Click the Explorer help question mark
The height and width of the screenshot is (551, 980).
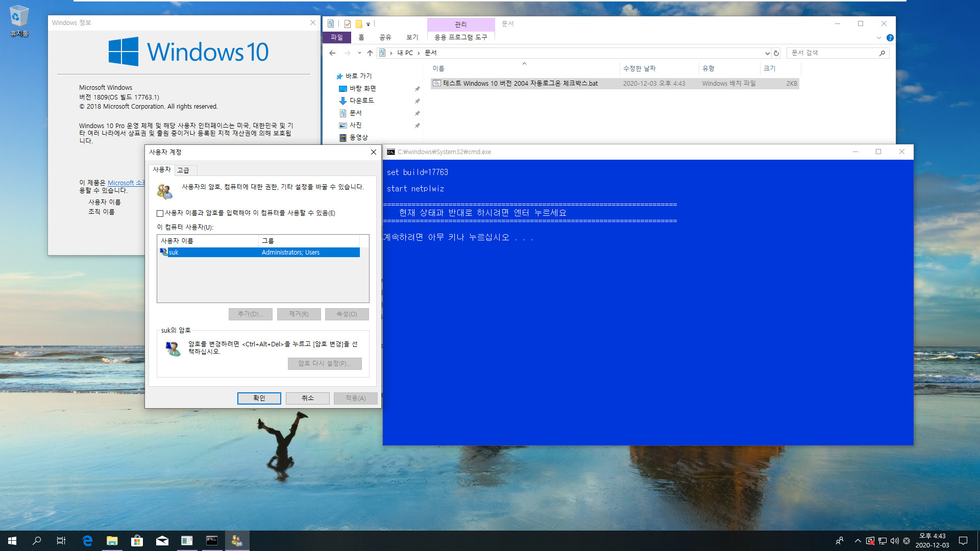tap(890, 38)
